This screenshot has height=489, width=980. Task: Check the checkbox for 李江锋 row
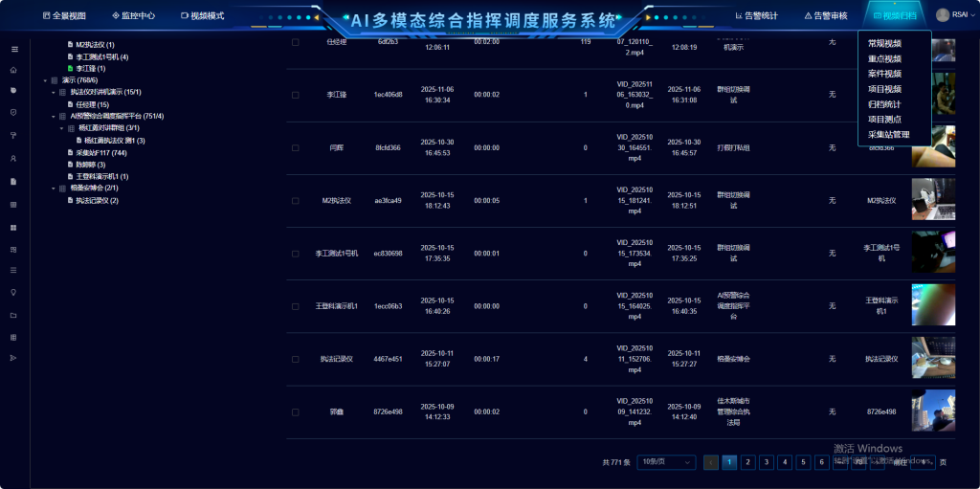click(296, 95)
